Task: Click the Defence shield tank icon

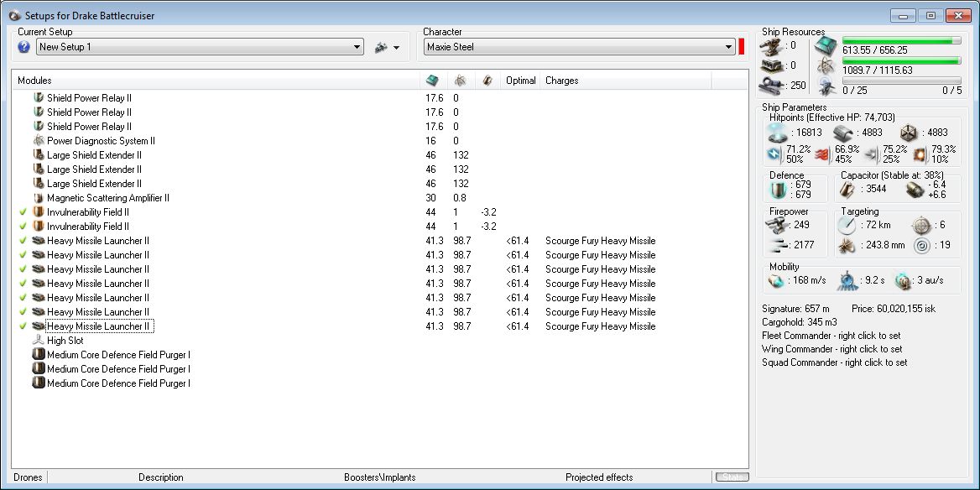Action: coord(778,190)
